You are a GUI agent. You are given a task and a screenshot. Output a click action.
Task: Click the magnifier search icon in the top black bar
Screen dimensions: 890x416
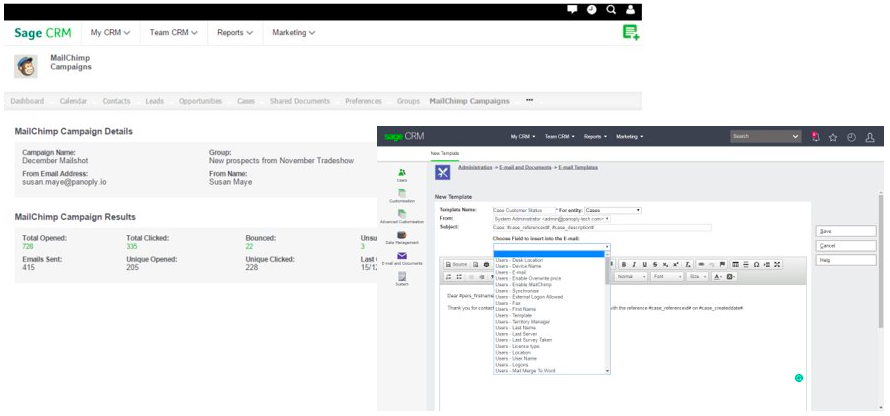point(611,10)
